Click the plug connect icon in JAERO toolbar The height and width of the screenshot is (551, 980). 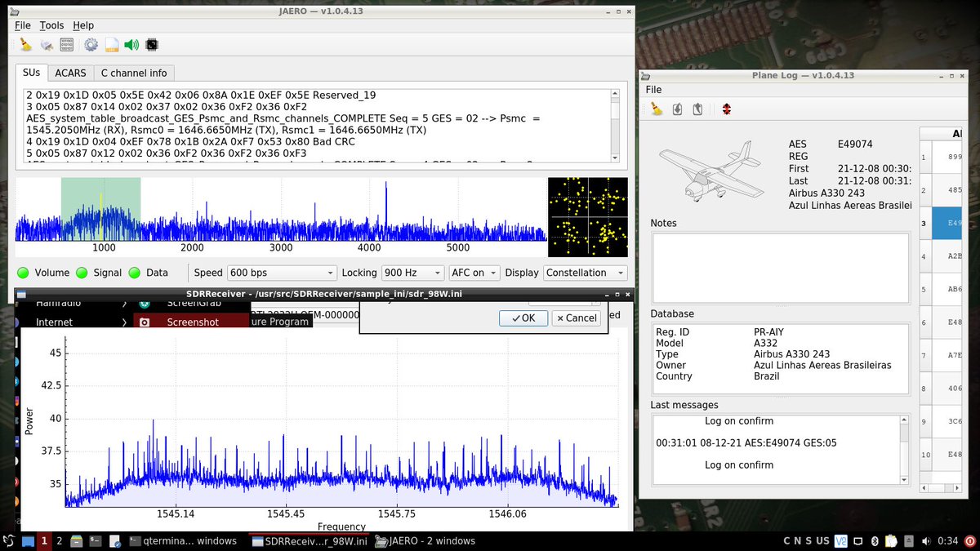pyautogui.click(x=47, y=45)
